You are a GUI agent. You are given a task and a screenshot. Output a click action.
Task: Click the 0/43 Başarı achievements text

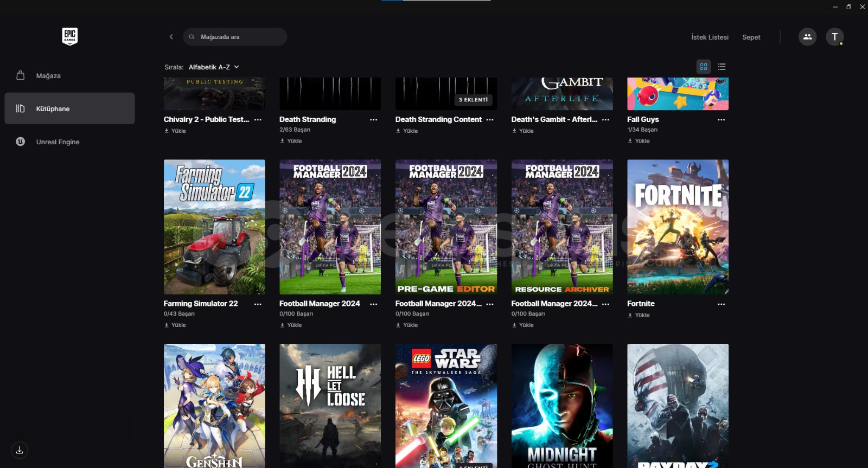[x=179, y=314]
